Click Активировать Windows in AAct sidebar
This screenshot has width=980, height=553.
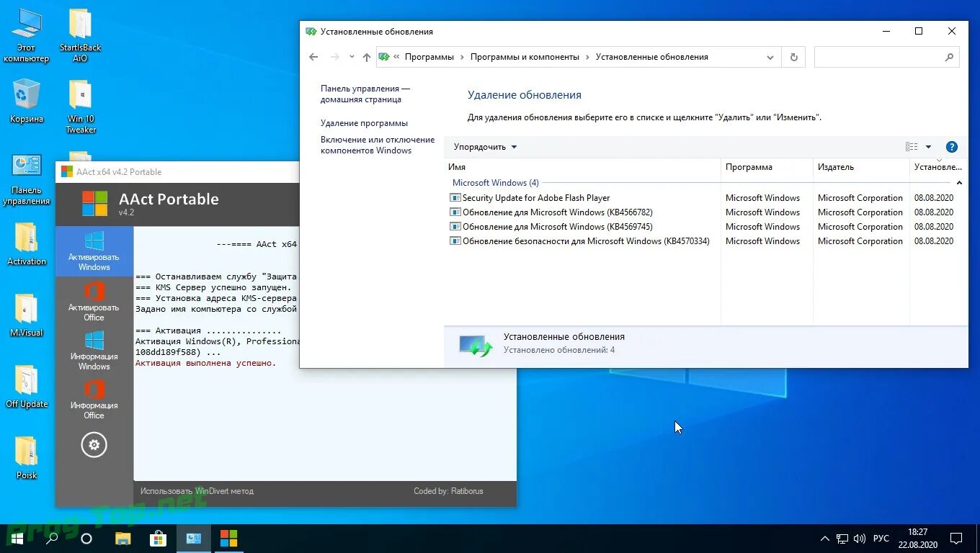(x=94, y=251)
